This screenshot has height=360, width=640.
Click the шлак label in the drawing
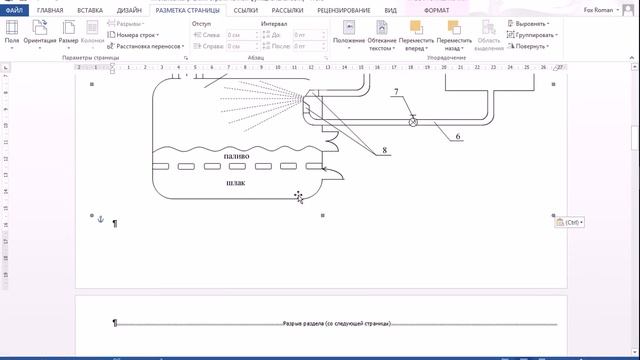[x=236, y=183]
